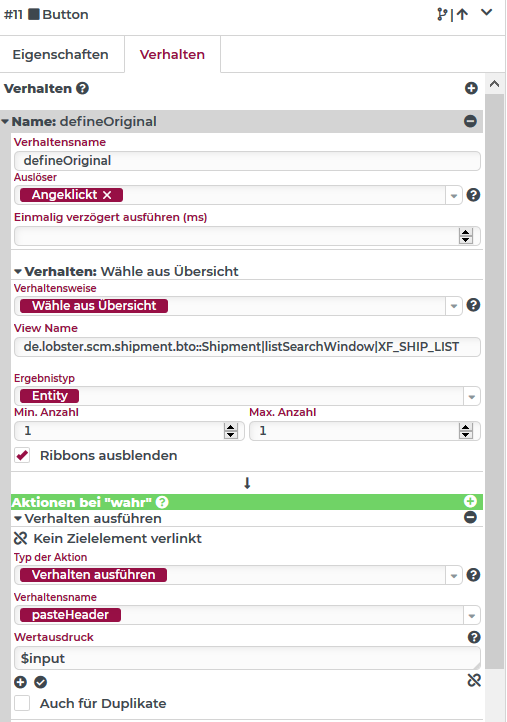Increase the Max. Anzahl stepper value
The width and height of the screenshot is (507, 722).
click(x=466, y=427)
